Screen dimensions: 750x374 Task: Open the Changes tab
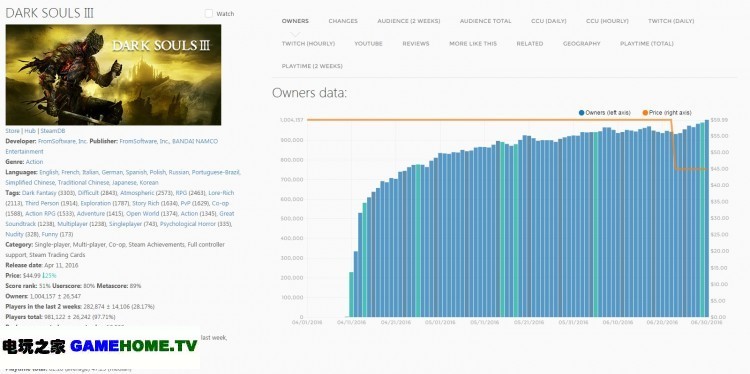click(343, 21)
